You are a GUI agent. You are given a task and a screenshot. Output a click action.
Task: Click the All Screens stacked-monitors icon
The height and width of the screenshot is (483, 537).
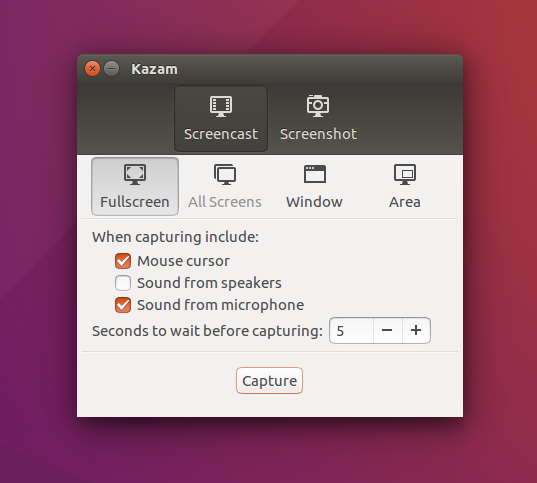point(225,174)
